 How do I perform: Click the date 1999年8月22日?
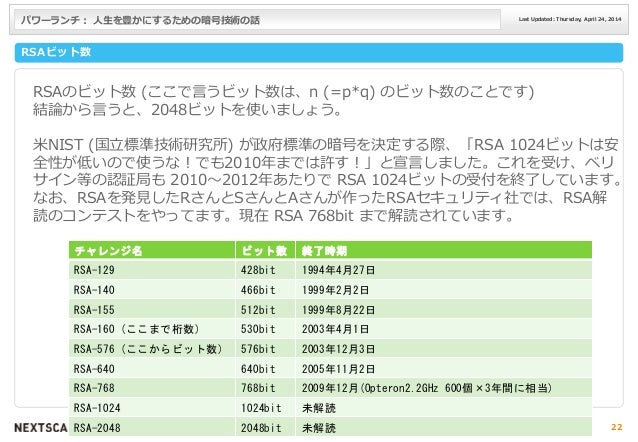(339, 310)
